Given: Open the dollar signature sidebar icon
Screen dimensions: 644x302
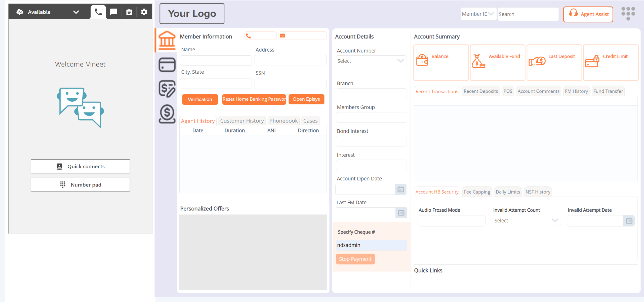Looking at the screenshot, I should [167, 89].
